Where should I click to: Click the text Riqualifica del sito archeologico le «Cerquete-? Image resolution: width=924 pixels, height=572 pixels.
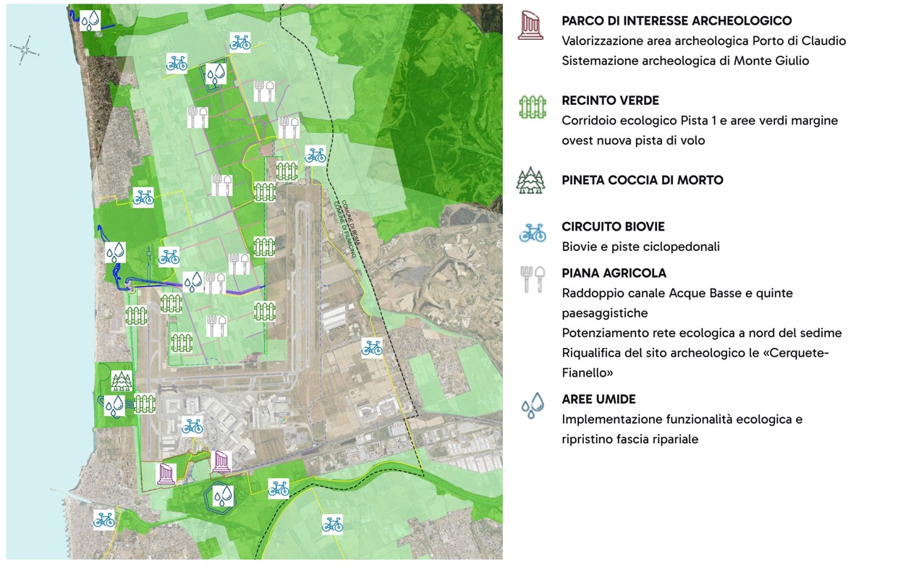695,353
